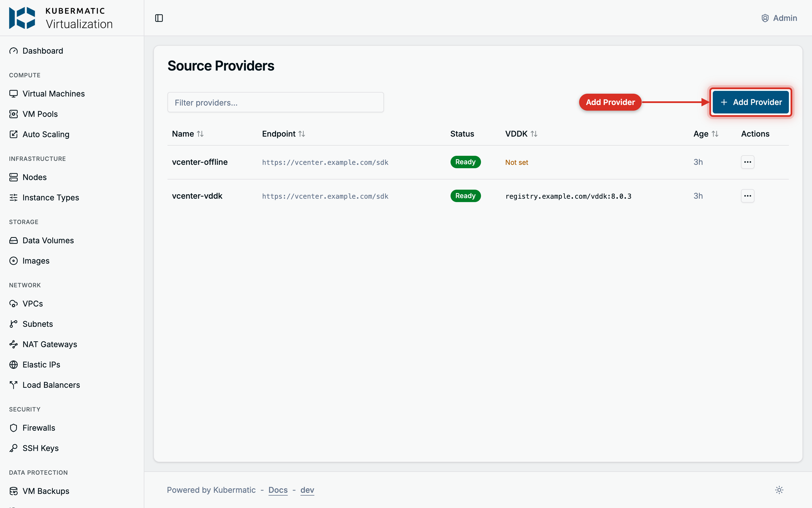Click the NAT Gateways icon

coord(14,344)
